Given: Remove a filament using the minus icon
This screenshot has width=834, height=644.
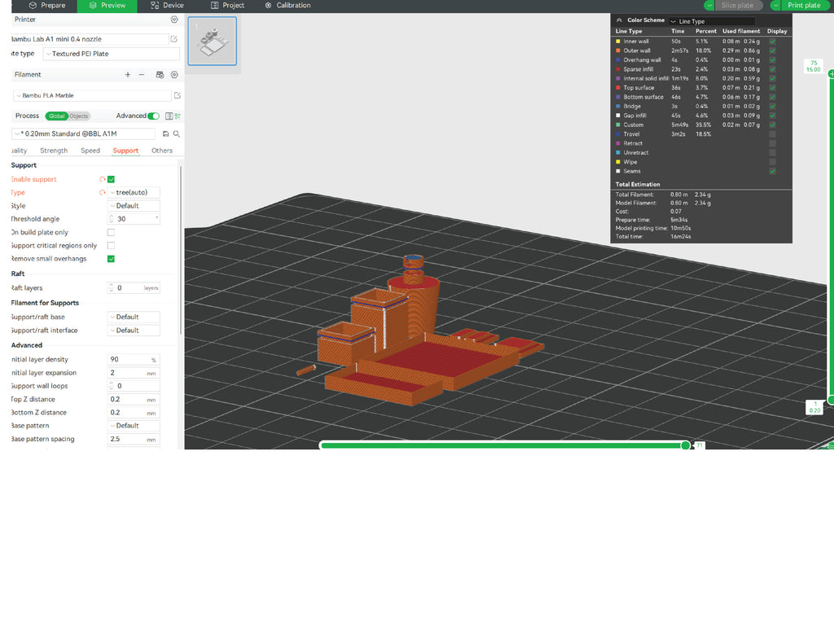Looking at the screenshot, I should (x=142, y=75).
